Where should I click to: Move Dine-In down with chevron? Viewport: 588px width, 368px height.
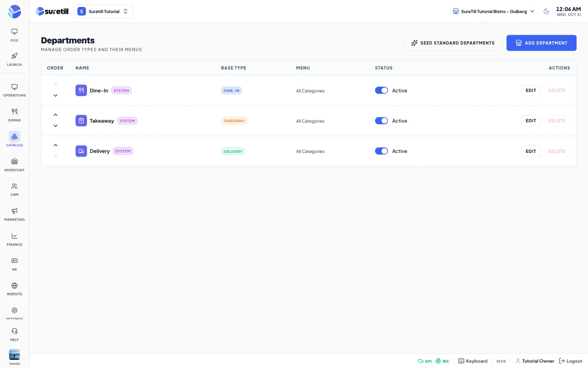point(56,96)
